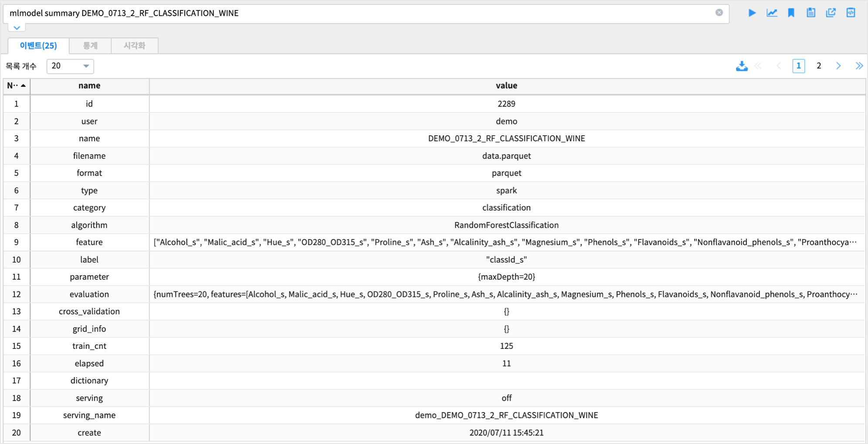Expand the query editor chevron below input
Screen dimensions: 868x444
point(17,27)
